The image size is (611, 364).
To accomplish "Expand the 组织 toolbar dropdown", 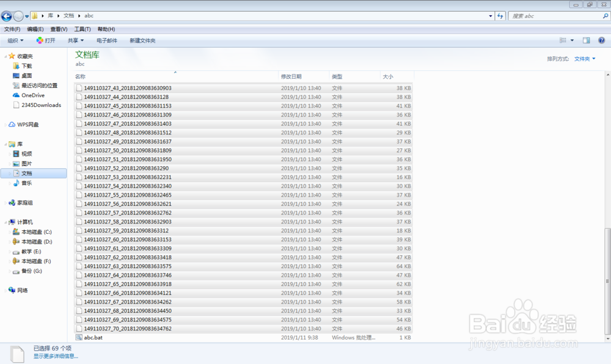I will [16, 40].
